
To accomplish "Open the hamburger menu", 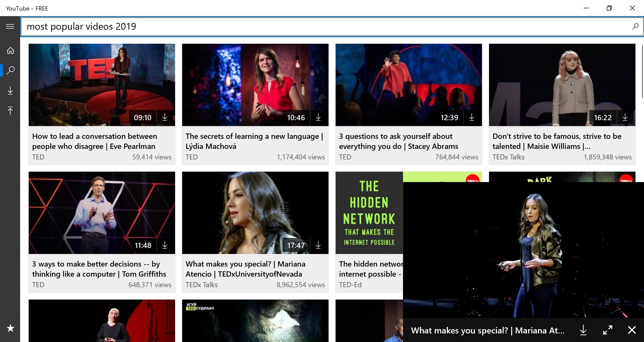I will click(10, 26).
